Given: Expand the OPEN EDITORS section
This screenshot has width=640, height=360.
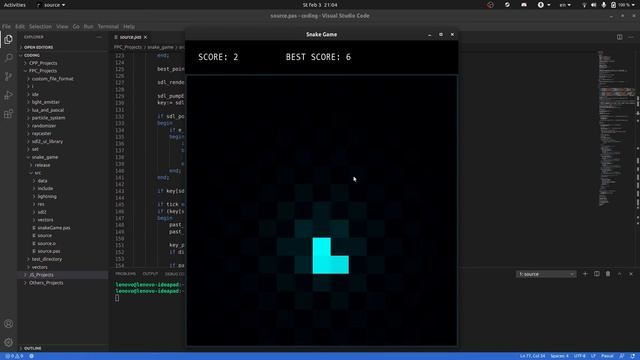Looking at the screenshot, I should click(38, 47).
